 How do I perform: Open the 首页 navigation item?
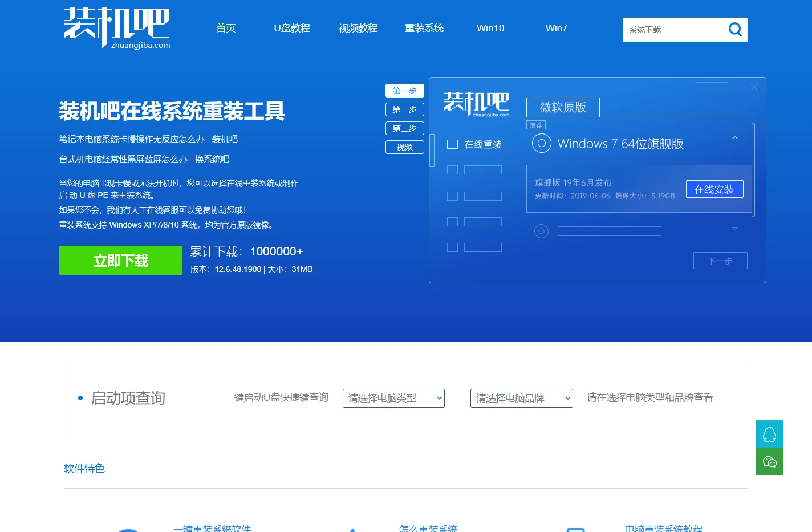pyautogui.click(x=226, y=28)
